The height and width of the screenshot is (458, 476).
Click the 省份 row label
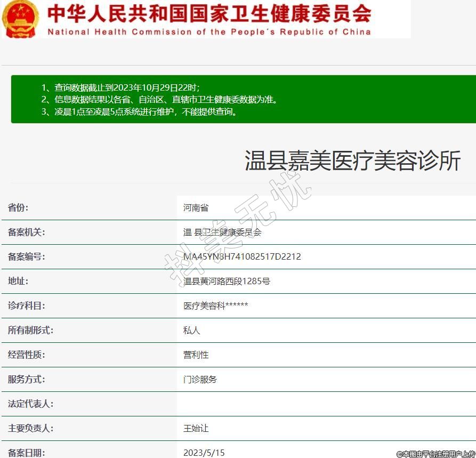tap(18, 208)
